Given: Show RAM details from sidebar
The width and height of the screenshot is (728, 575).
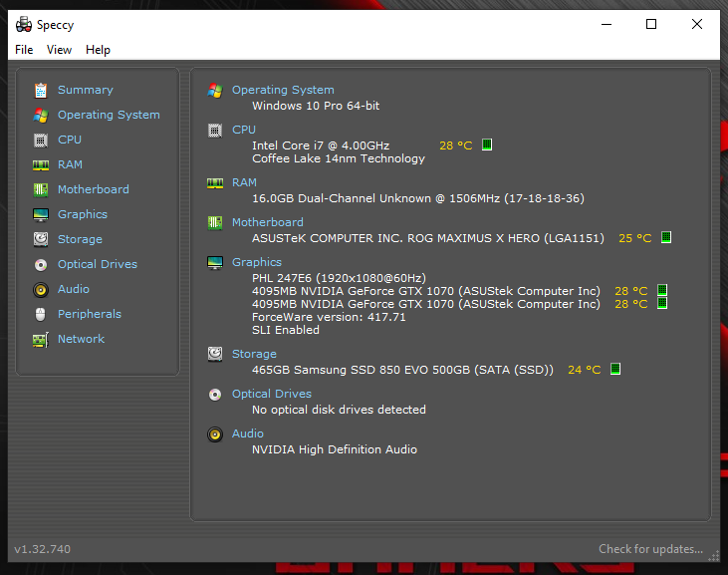Looking at the screenshot, I should 70,164.
